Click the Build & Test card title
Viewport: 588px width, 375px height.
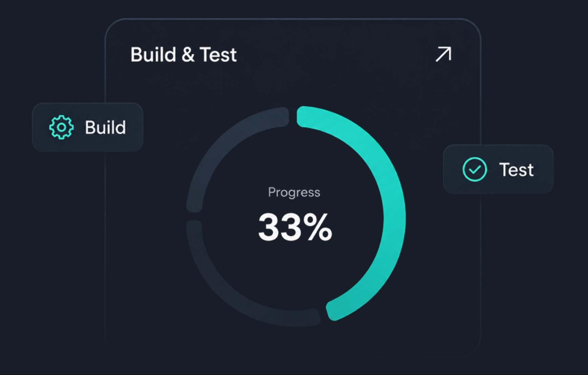[184, 54]
